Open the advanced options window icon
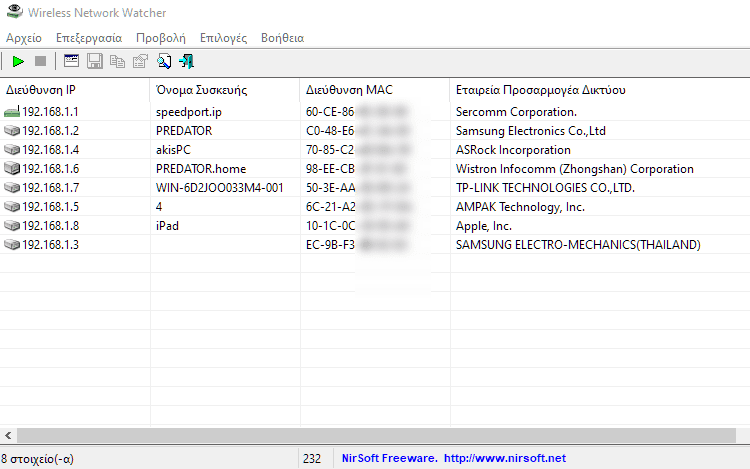The width and height of the screenshot is (750, 469). (x=71, y=61)
